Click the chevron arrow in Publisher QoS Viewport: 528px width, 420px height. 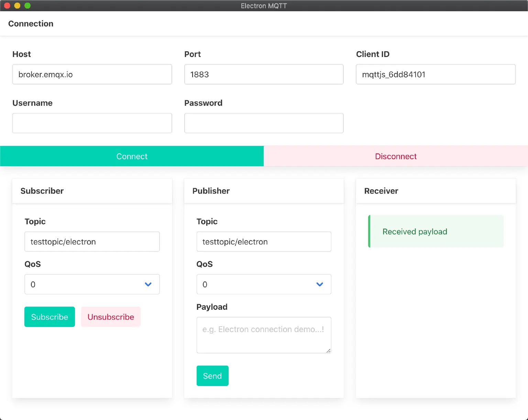pyautogui.click(x=320, y=284)
